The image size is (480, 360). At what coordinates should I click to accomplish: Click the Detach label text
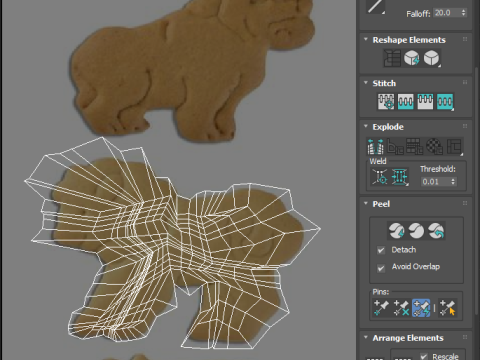404,250
